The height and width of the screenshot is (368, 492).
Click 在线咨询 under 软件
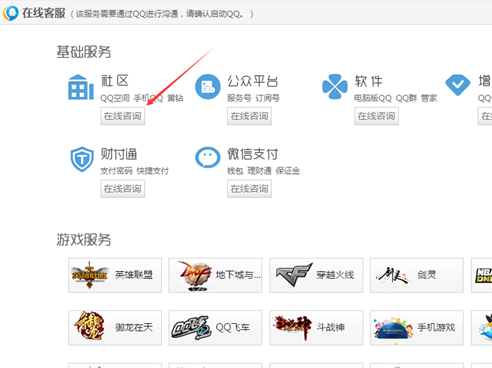click(376, 116)
